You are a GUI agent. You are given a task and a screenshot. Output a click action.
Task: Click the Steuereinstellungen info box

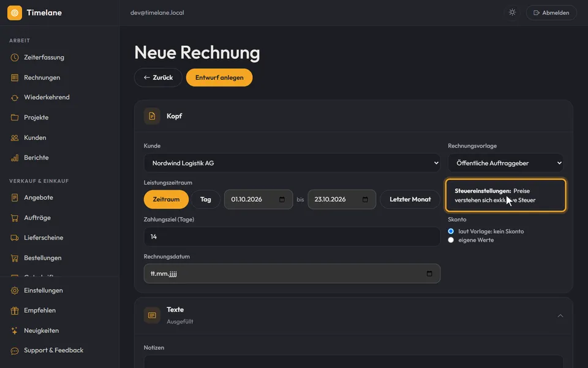(505, 195)
